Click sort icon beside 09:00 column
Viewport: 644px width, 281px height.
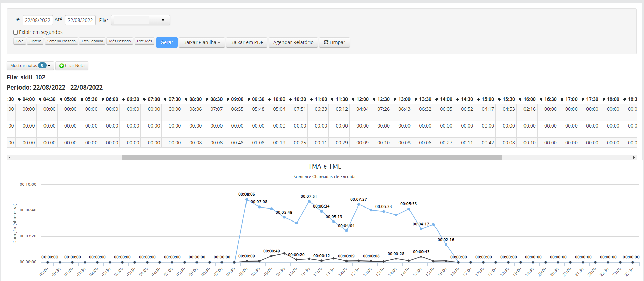[x=228, y=99]
